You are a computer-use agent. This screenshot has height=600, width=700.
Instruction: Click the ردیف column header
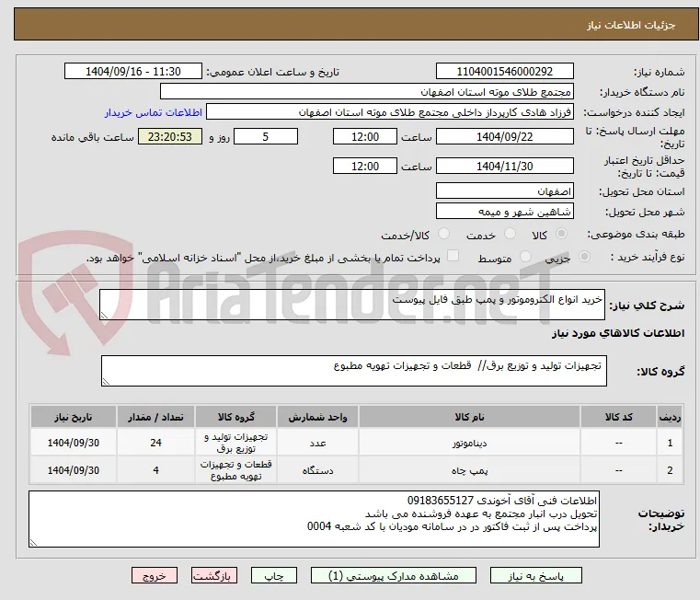click(670, 417)
